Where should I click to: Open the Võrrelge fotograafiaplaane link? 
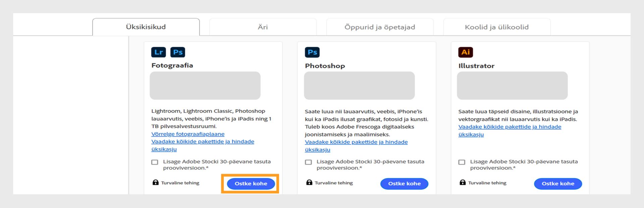coord(188,134)
